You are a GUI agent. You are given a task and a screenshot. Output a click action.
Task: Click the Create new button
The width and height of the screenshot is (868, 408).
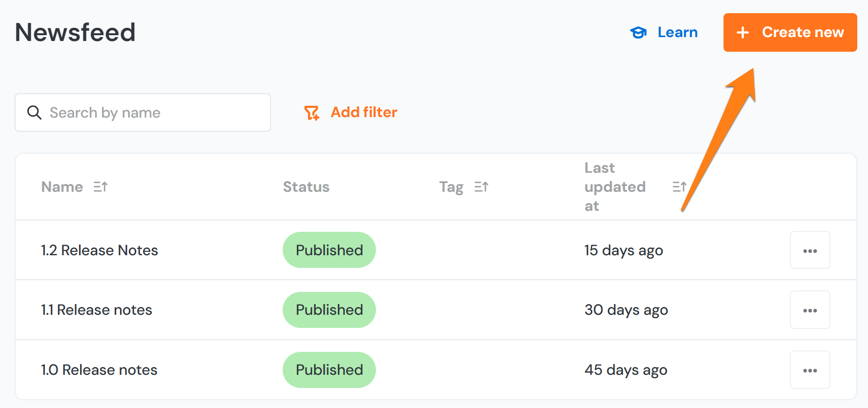[x=790, y=32]
